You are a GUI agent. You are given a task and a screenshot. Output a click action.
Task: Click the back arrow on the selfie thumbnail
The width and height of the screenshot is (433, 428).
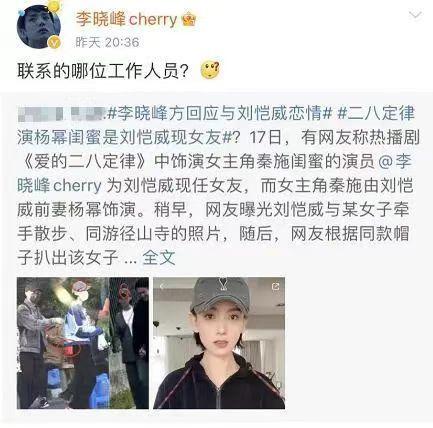162,286
